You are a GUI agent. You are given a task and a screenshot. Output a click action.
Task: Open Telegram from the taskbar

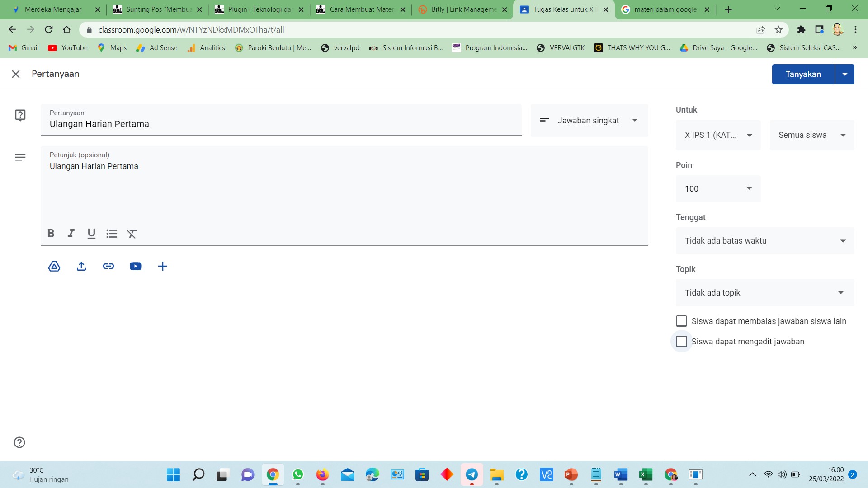[472, 474]
